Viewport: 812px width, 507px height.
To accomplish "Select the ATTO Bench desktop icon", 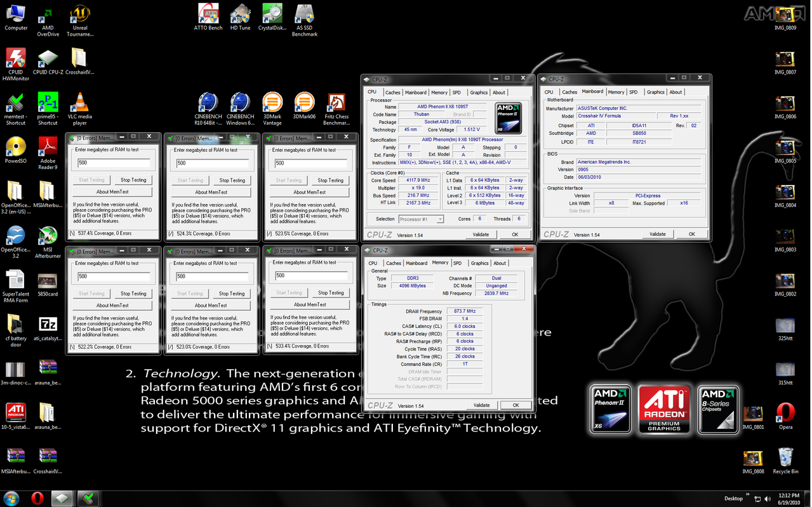I will tap(208, 18).
